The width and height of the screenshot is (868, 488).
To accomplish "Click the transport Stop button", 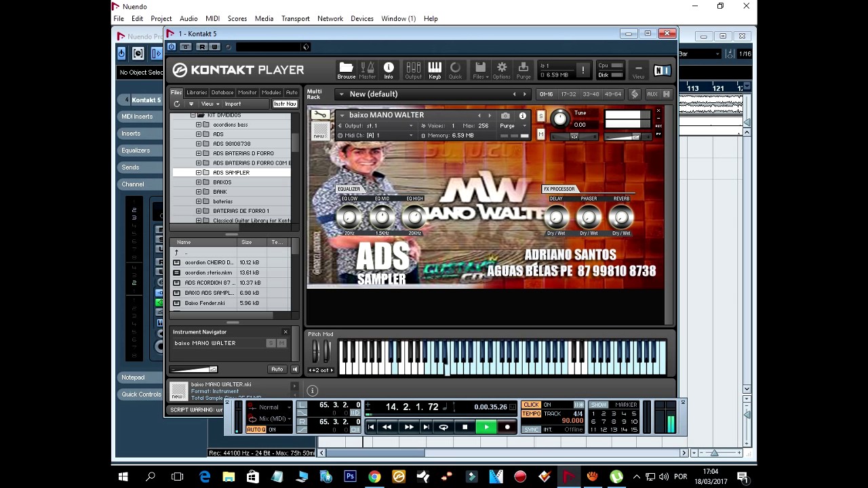I will click(465, 427).
